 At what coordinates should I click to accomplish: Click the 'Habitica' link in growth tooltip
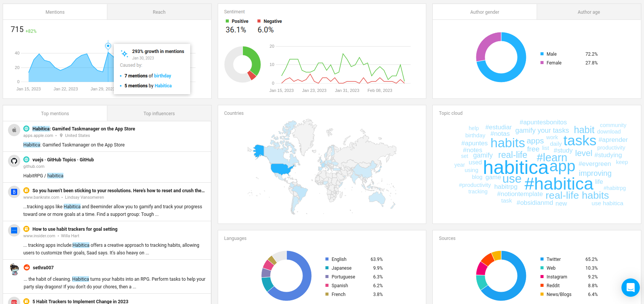click(163, 85)
